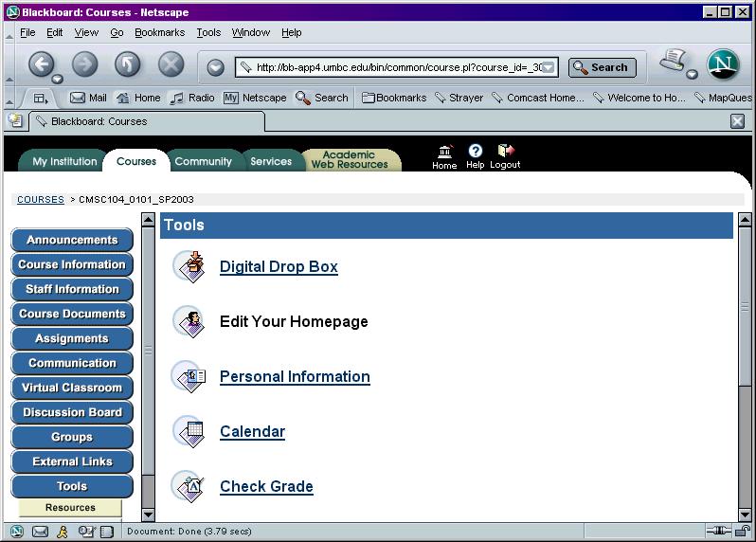Click the Personal Information card icon
756x542 pixels.
pos(189,376)
